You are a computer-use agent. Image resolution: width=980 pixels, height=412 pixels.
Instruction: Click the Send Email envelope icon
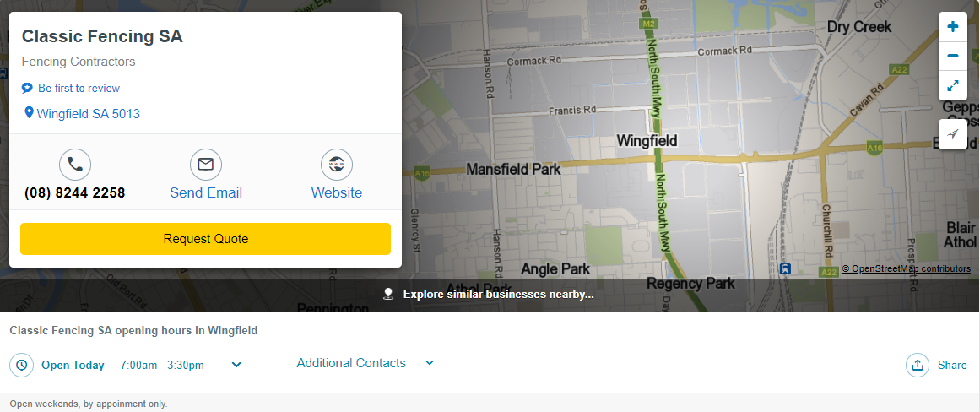206,165
